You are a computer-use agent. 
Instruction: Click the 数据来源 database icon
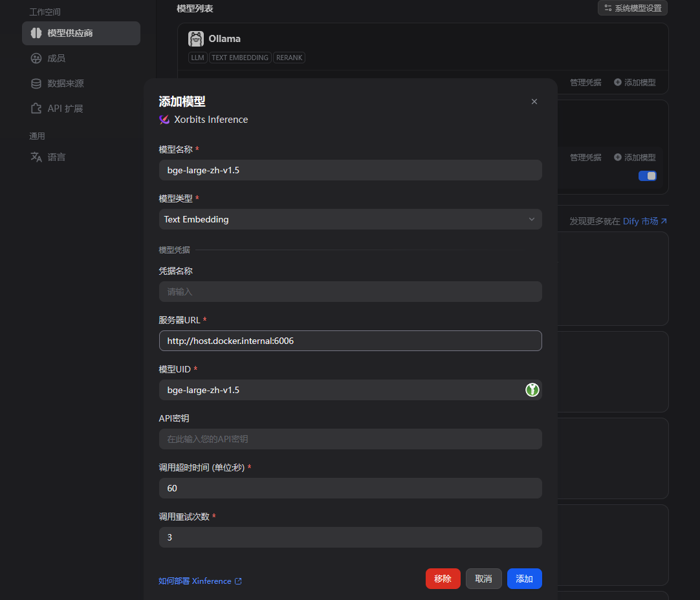point(36,83)
